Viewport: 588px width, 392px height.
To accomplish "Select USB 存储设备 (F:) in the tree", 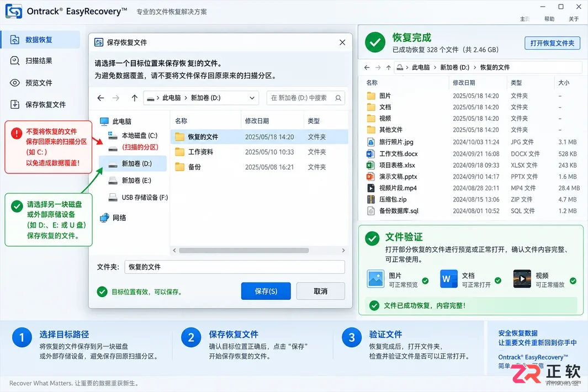I will coord(138,197).
